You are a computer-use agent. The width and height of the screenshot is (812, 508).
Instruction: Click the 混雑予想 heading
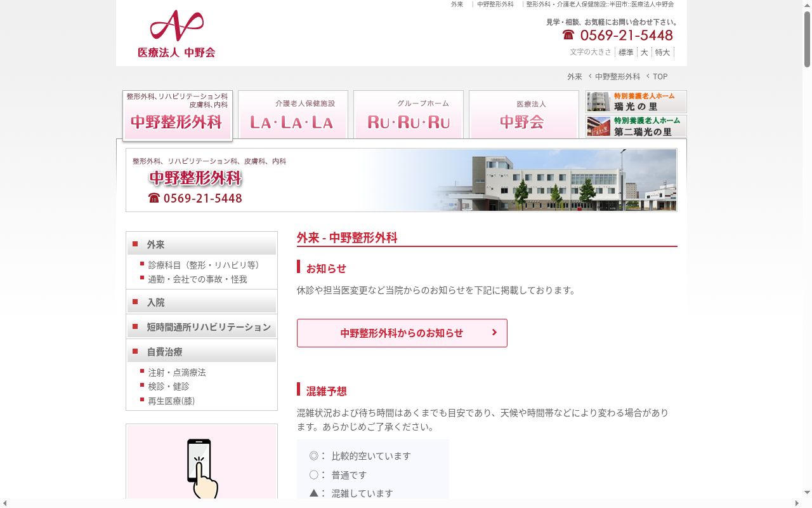point(327,391)
